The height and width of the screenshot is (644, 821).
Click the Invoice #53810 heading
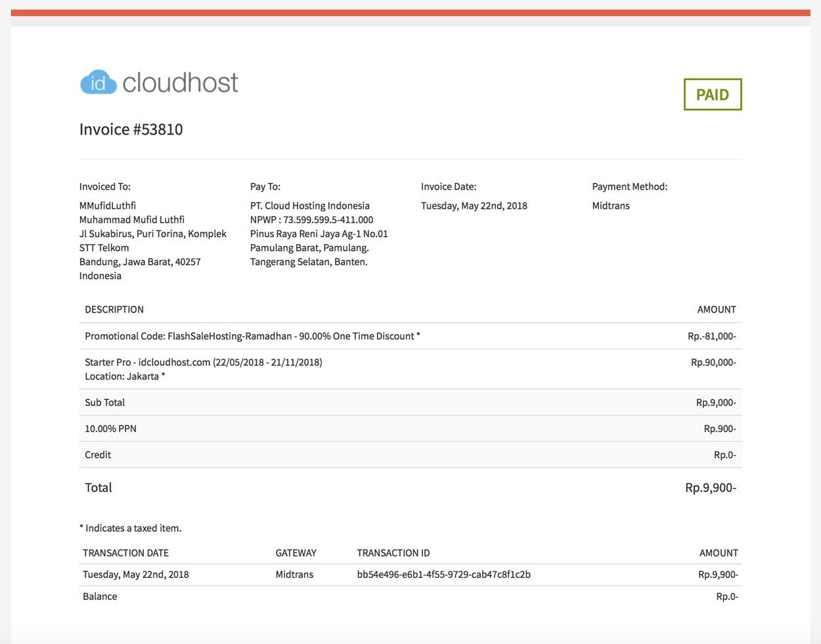(x=131, y=129)
